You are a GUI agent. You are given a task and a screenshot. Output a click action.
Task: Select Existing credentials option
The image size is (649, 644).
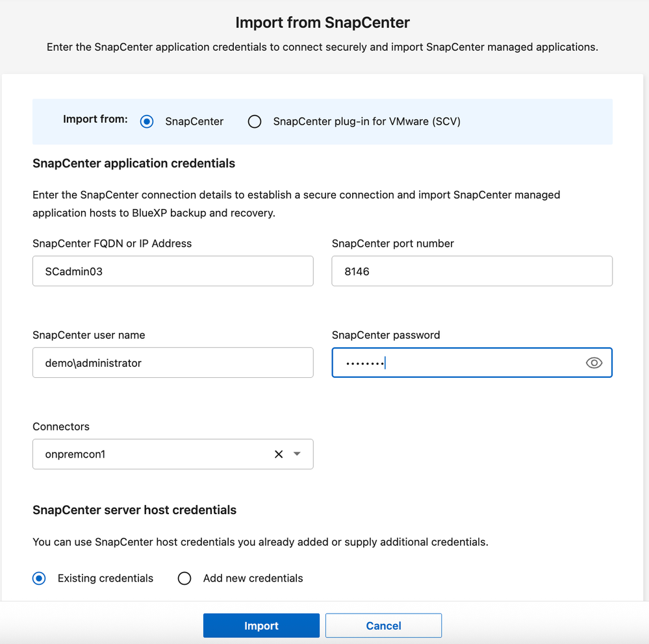pos(40,578)
